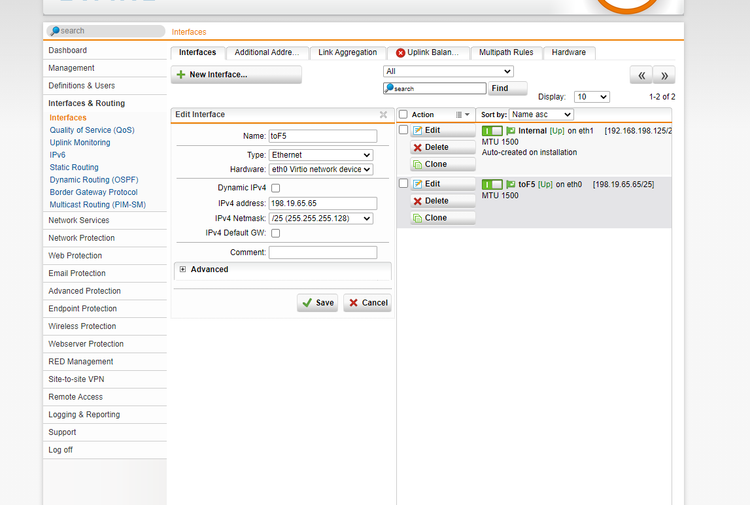The height and width of the screenshot is (505, 750).
Task: Switch to the Uplink Balancing tab
Action: 428,53
